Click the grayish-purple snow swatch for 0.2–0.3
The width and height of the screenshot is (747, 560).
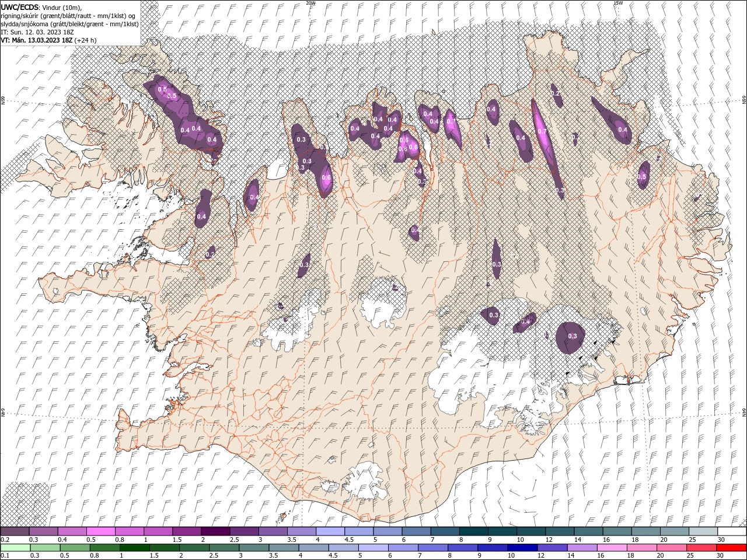[15, 531]
